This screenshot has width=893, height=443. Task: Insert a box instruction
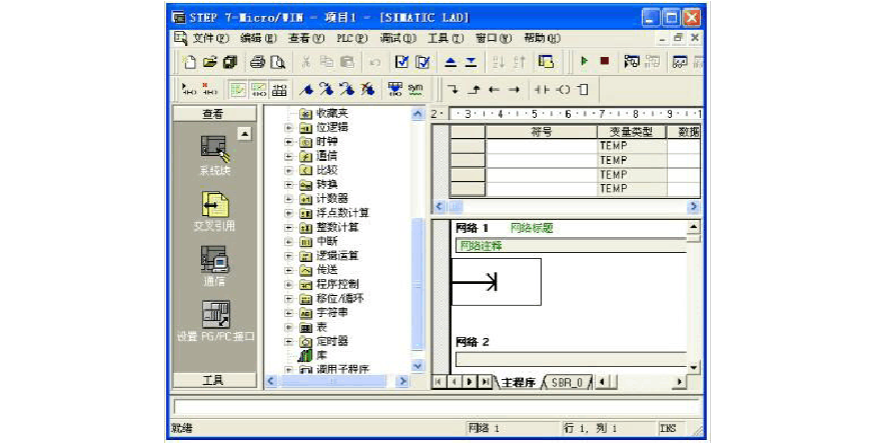582,89
